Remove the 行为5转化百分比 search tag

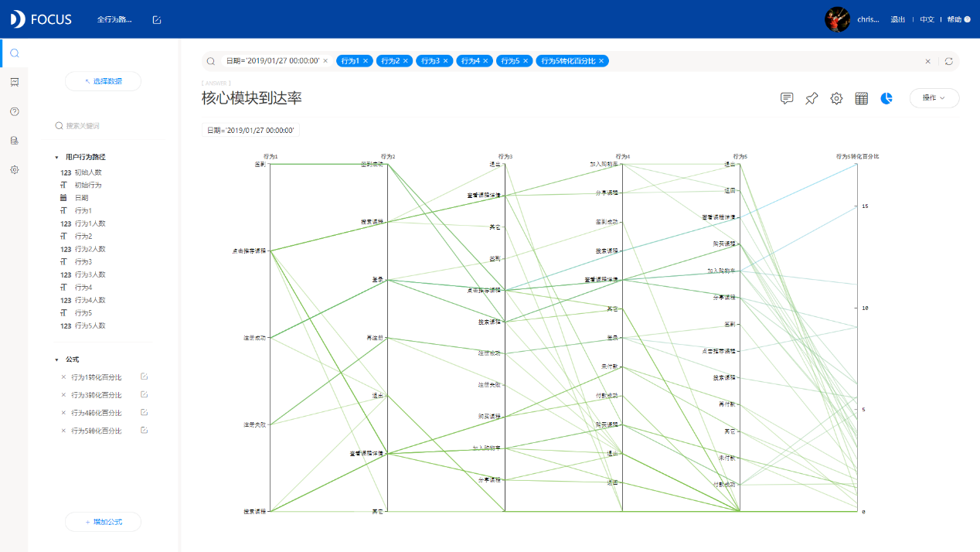pyautogui.click(x=601, y=61)
